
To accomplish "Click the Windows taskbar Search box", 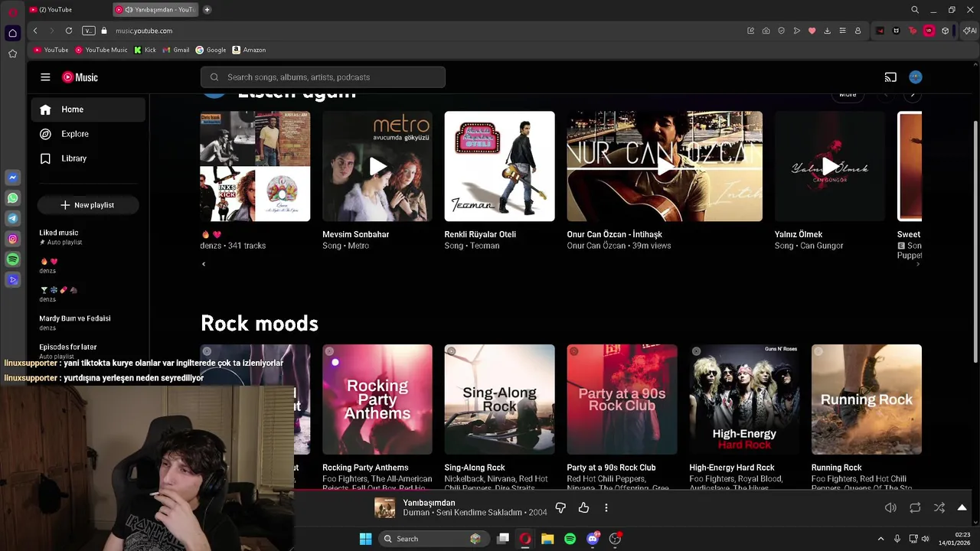I will point(433,539).
